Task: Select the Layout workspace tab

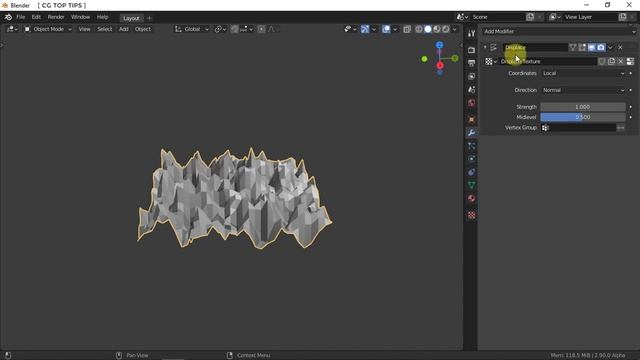Action: click(x=131, y=18)
